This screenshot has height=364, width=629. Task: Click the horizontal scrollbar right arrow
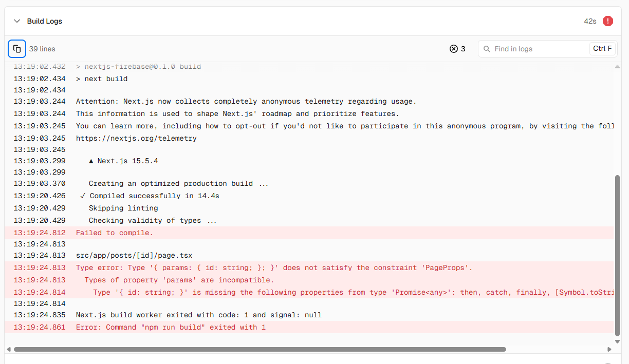(x=609, y=349)
